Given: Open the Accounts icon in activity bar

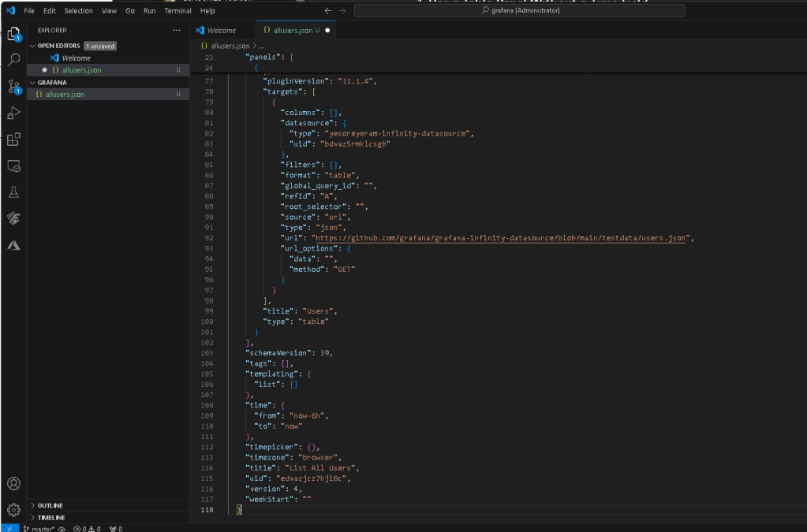Looking at the screenshot, I should click(x=14, y=484).
